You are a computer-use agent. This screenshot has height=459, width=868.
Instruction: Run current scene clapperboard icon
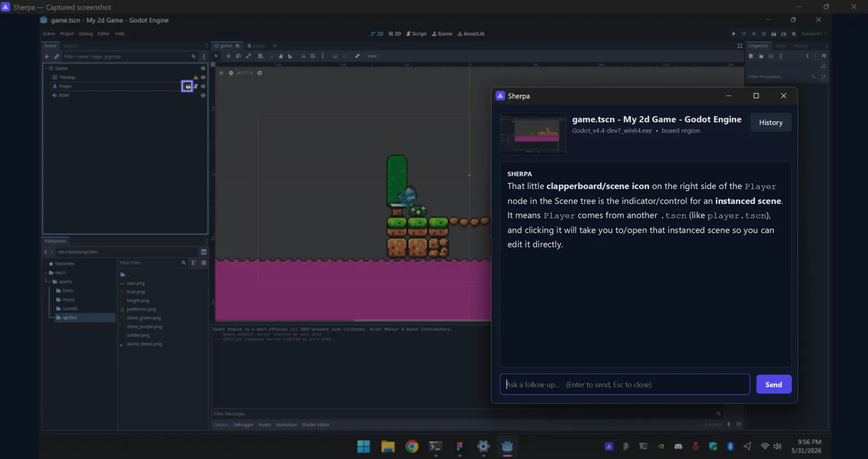774,34
